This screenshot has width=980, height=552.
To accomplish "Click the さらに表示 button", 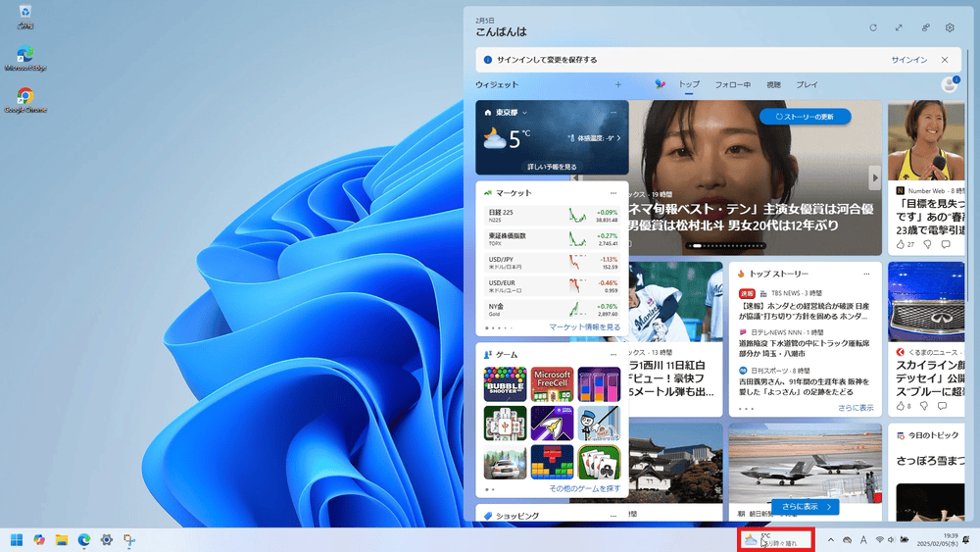I will coord(805,507).
